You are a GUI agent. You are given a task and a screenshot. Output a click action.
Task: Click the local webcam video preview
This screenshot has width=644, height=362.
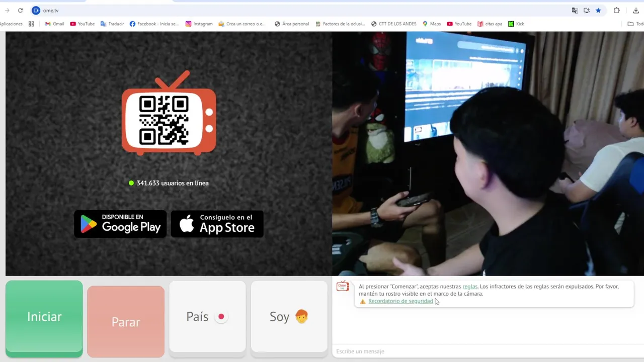[x=488, y=153]
